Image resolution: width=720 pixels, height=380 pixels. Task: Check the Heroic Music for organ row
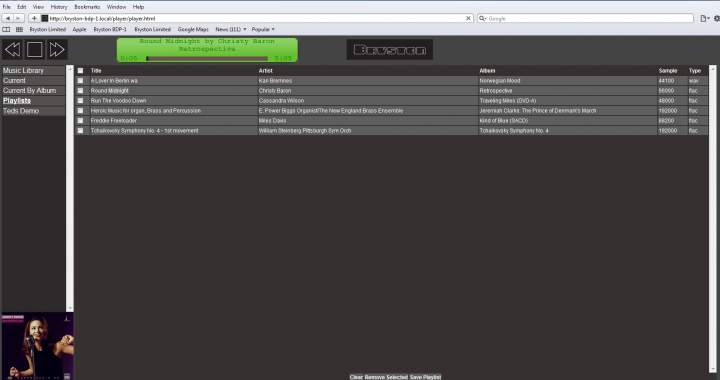pyautogui.click(x=80, y=111)
